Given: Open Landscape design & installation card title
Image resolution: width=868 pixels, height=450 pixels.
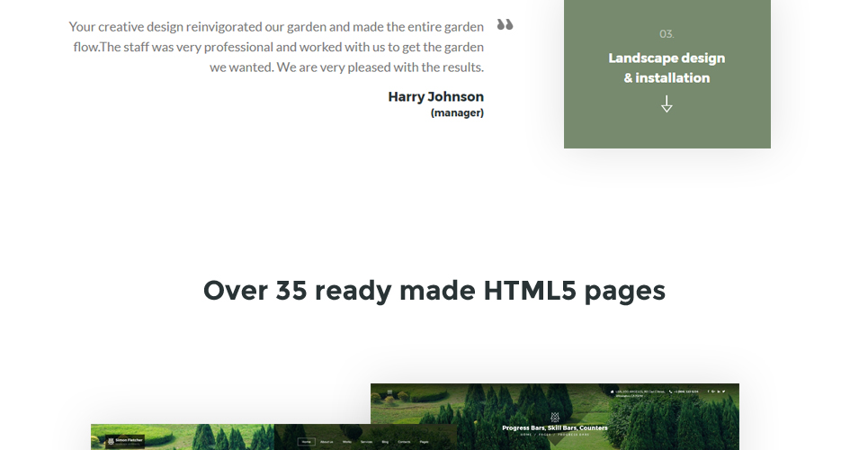Looking at the screenshot, I should click(667, 68).
